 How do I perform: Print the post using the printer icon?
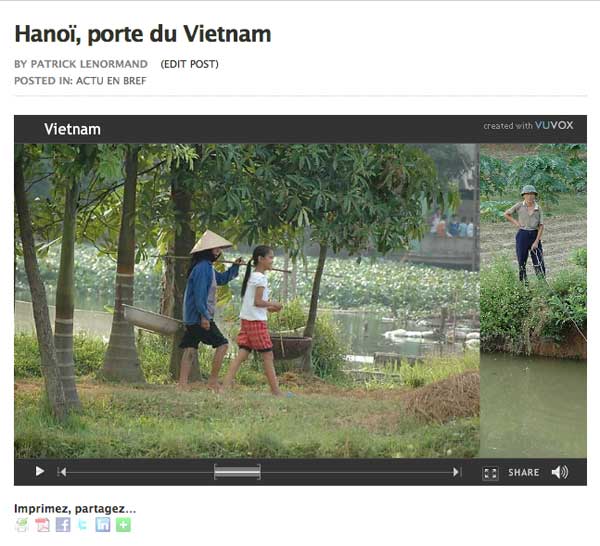tap(22, 525)
